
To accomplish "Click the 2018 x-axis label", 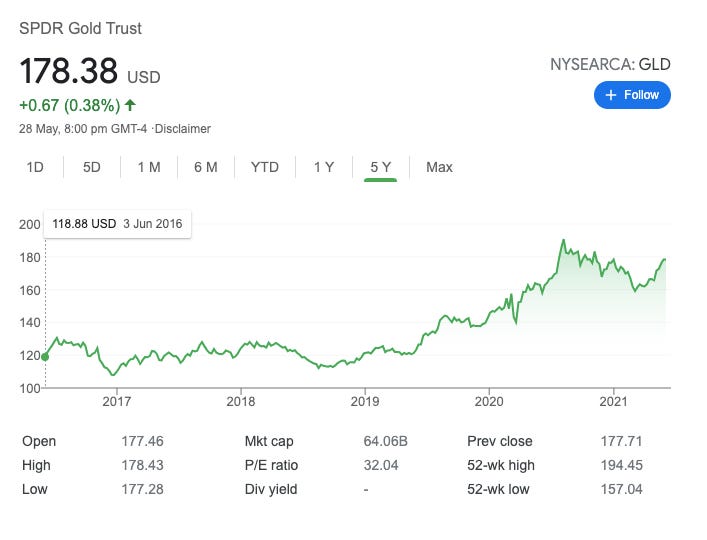I will 241,401.
